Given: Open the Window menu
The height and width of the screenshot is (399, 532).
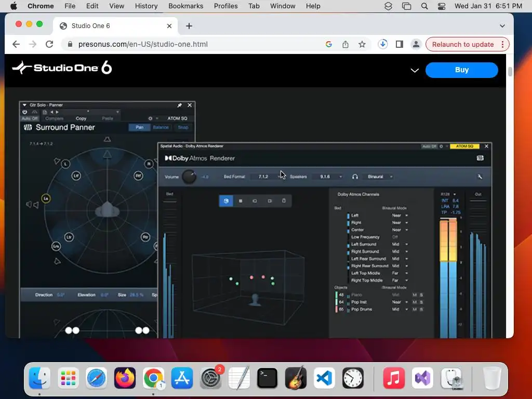Looking at the screenshot, I should click(x=283, y=6).
